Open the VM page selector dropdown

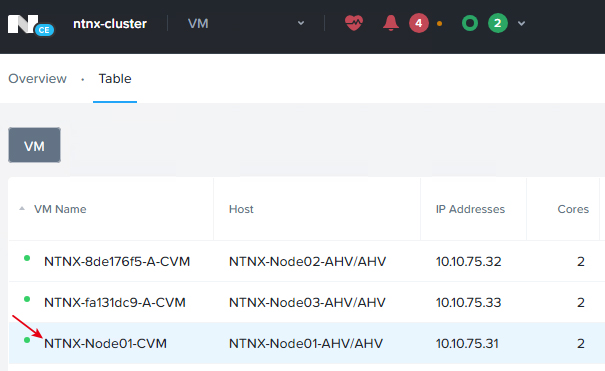point(246,24)
